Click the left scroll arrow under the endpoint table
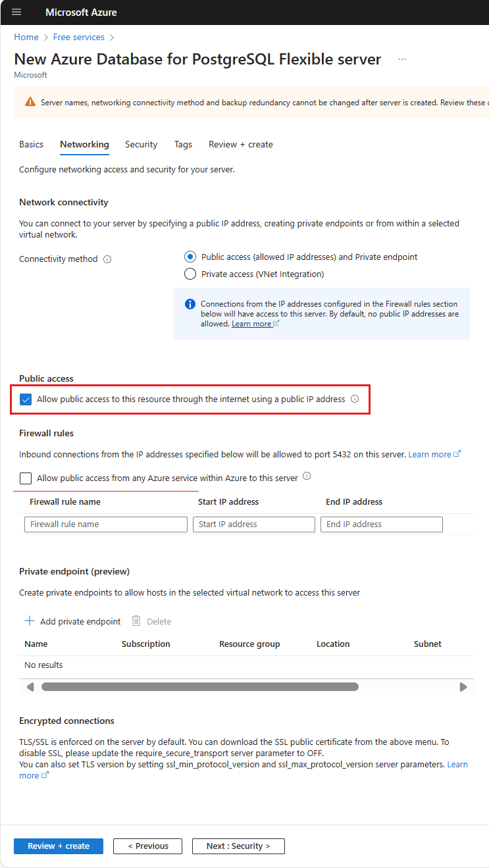The image size is (489, 868). pyautogui.click(x=30, y=686)
